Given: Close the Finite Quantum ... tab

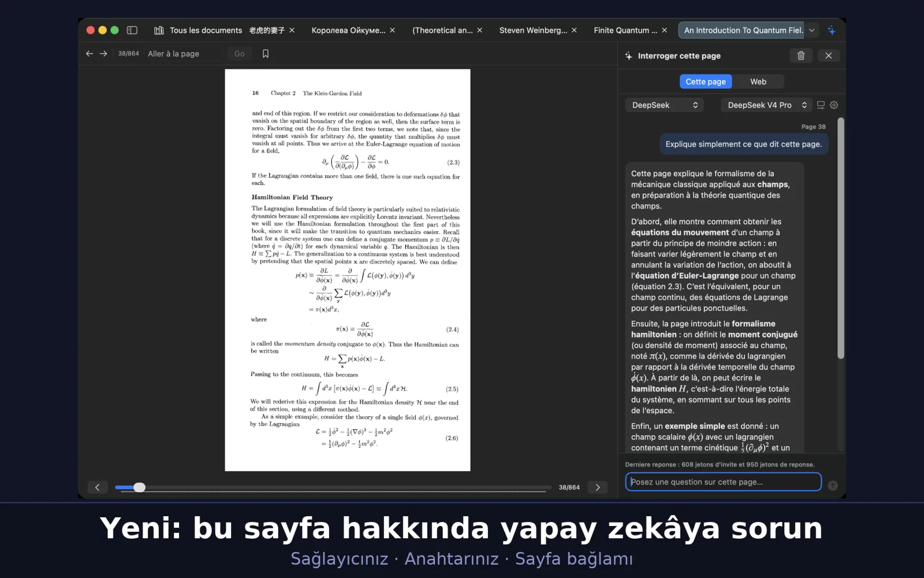Looking at the screenshot, I should [664, 30].
